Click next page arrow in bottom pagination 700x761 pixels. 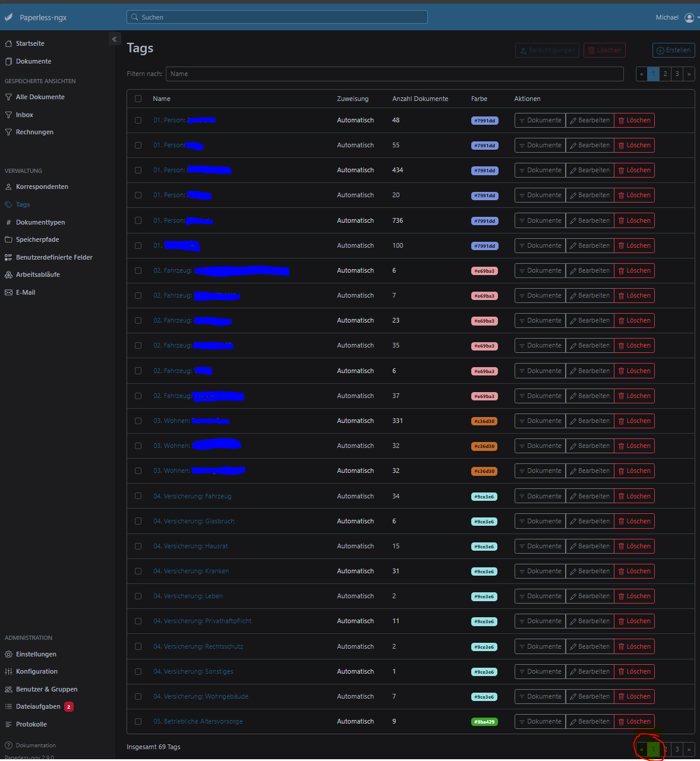point(689,749)
